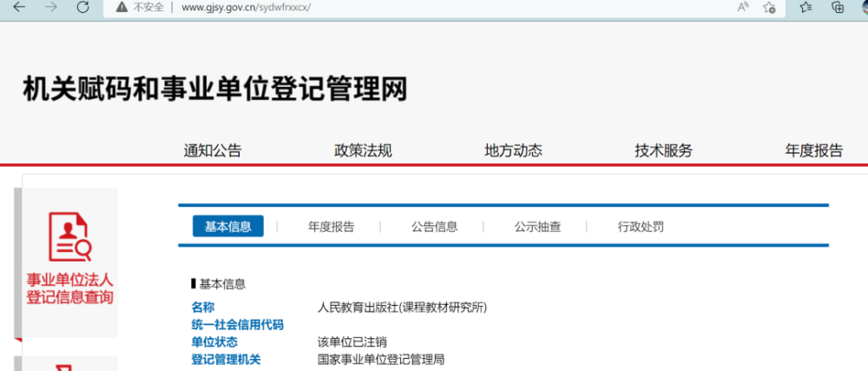868x371 pixels.
Task: Click the 登记管理机关 field label
Action: click(226, 360)
